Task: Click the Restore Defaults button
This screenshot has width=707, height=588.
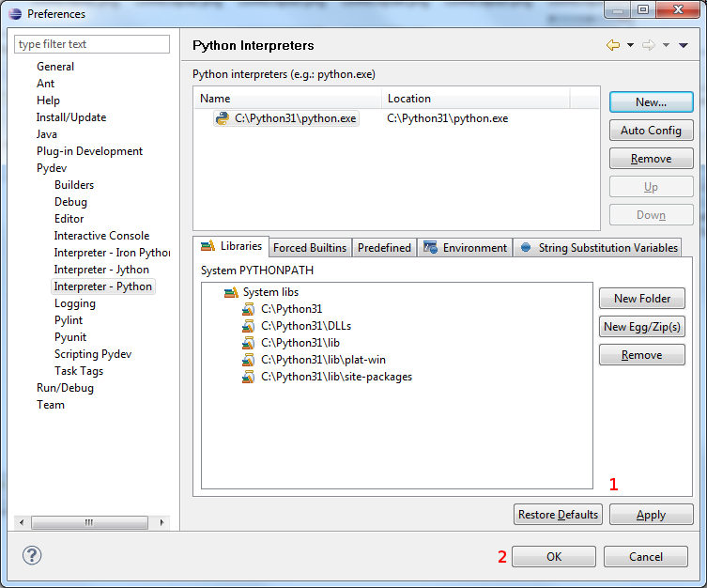Action: click(x=559, y=515)
